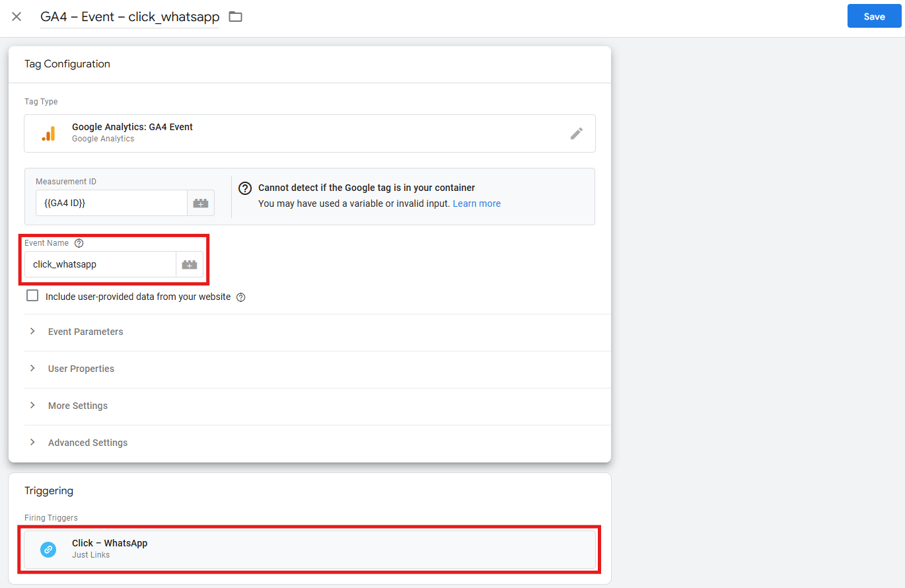Image resolution: width=905 pixels, height=588 pixels.
Task: Open the help icon beside user-provided data
Action: [241, 297]
